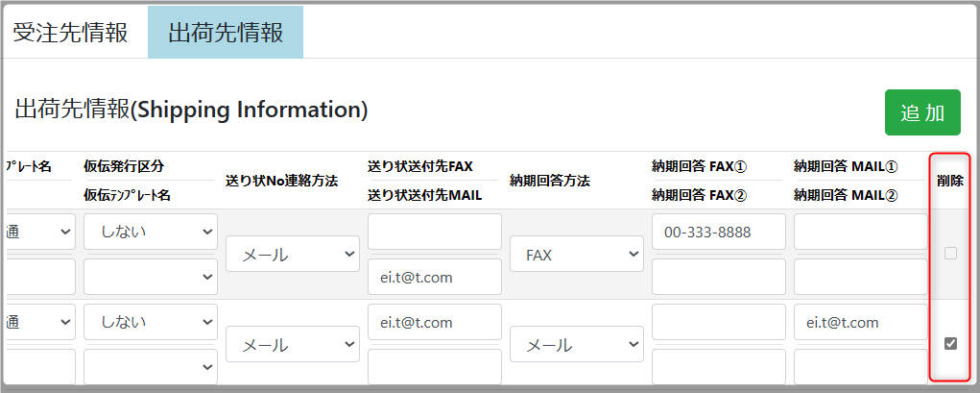Click the green 追加 button
The width and height of the screenshot is (980, 393).
921,112
